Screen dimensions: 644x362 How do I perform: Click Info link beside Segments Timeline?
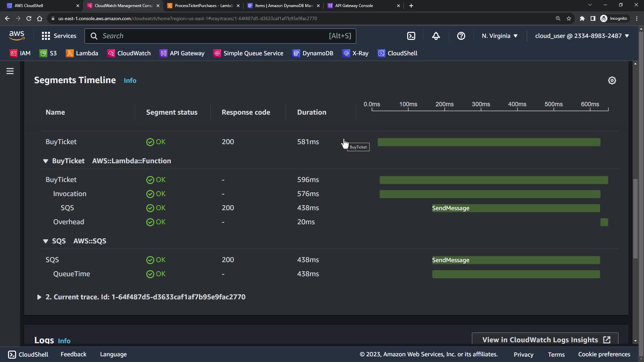pyautogui.click(x=130, y=81)
